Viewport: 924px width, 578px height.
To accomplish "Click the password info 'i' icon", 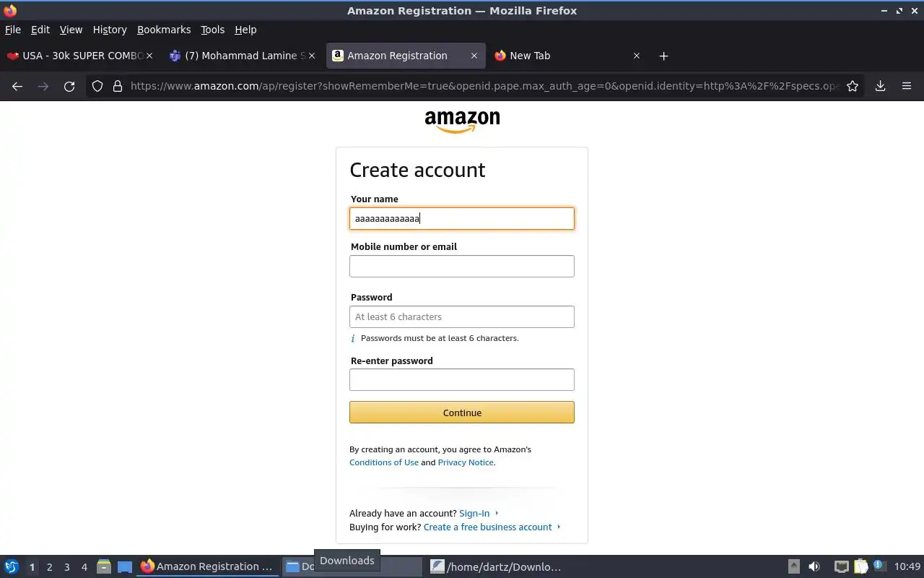I will click(353, 338).
